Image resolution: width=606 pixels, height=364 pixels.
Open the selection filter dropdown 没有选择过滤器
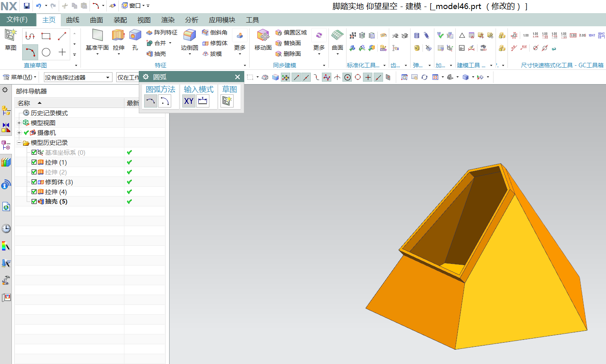(78, 77)
